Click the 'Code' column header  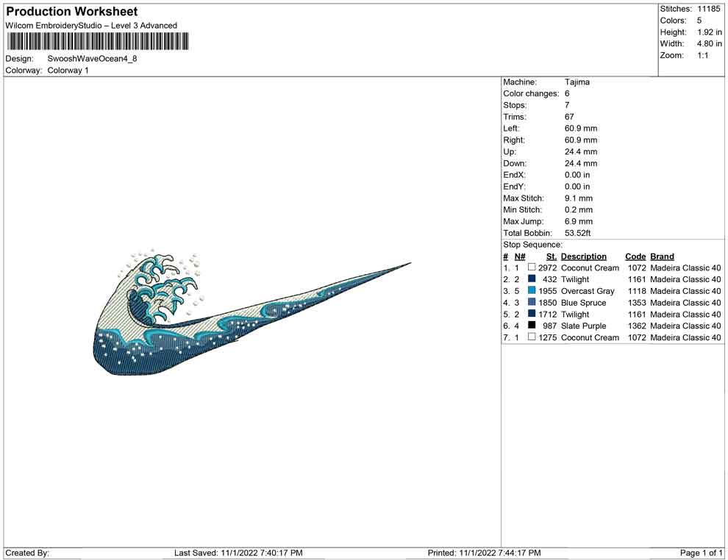[x=635, y=256]
